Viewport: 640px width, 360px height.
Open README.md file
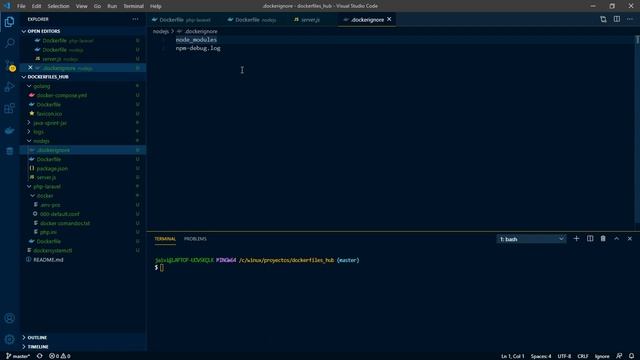pyautogui.click(x=83, y=260)
